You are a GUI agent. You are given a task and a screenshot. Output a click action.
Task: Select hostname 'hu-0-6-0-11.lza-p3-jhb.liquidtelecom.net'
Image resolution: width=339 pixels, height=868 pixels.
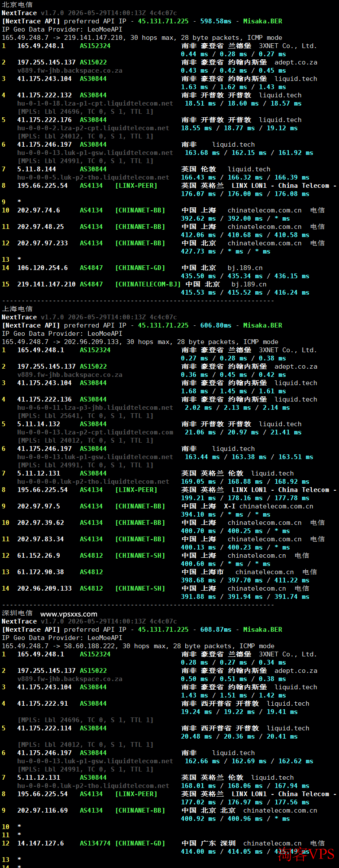95,408
